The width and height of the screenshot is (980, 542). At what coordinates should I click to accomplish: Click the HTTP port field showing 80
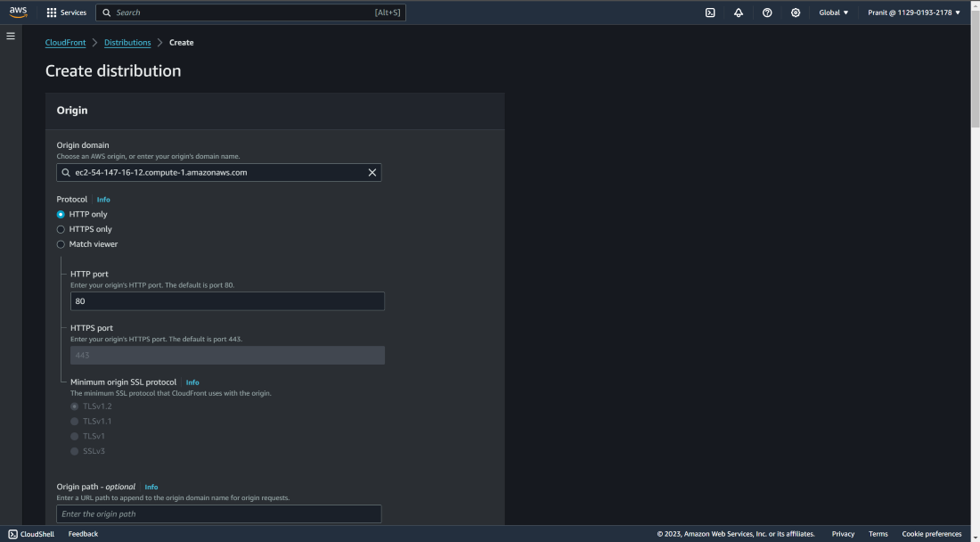click(x=227, y=301)
